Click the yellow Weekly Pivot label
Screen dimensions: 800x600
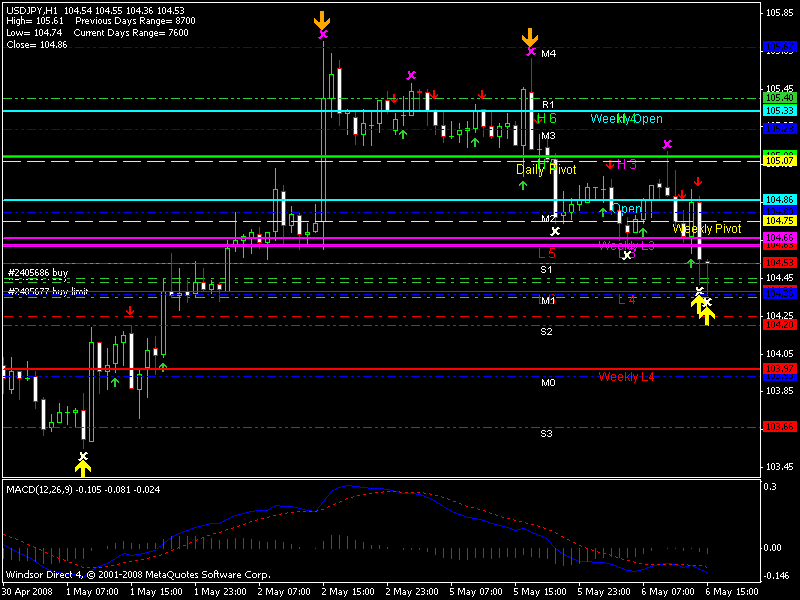(706, 229)
